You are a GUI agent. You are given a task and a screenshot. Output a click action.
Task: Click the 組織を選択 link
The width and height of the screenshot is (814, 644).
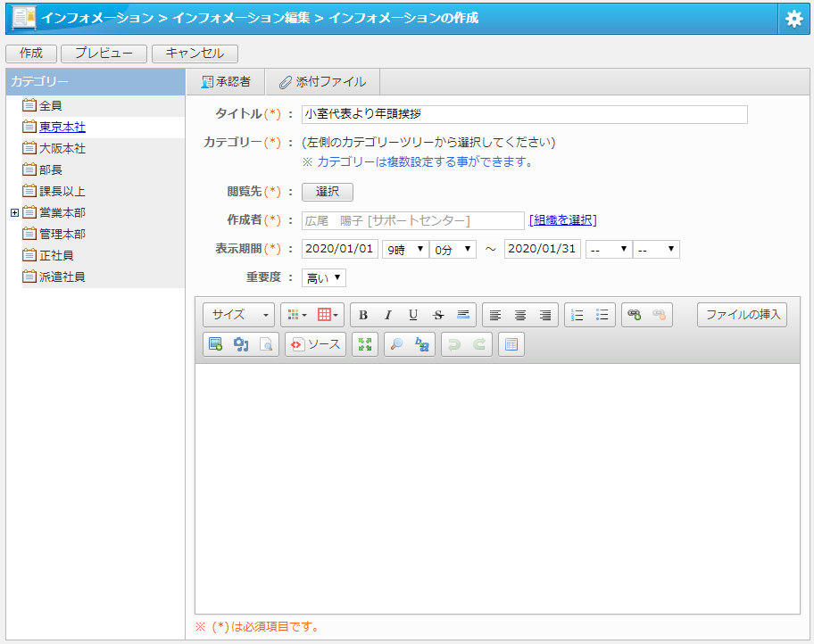point(562,220)
